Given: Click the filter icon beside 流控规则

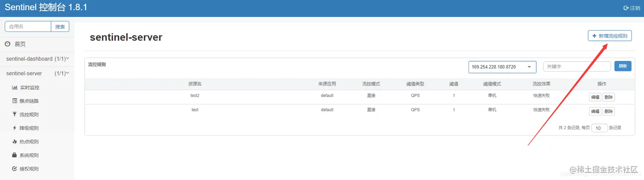Looking at the screenshot, I should [x=15, y=114].
